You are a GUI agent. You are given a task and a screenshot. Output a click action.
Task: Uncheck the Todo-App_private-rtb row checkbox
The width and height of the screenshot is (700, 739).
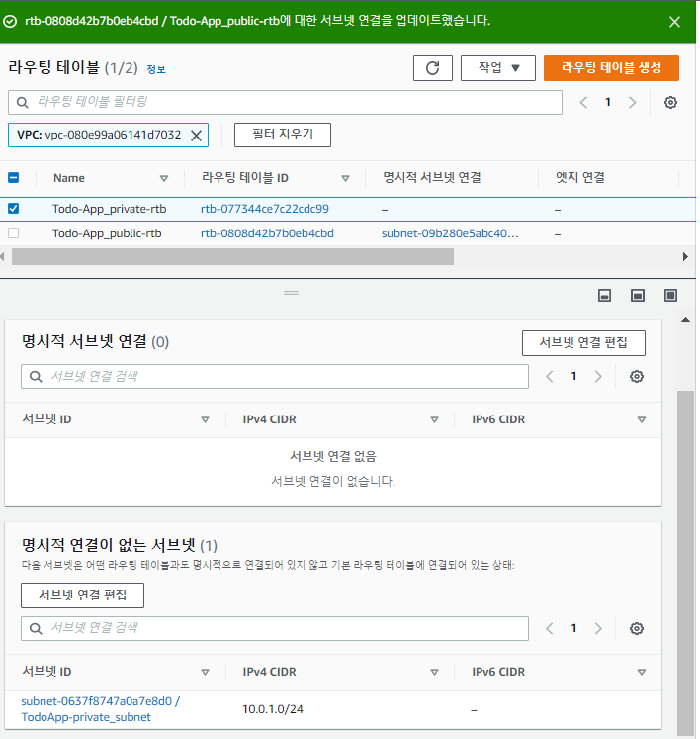coord(13,209)
